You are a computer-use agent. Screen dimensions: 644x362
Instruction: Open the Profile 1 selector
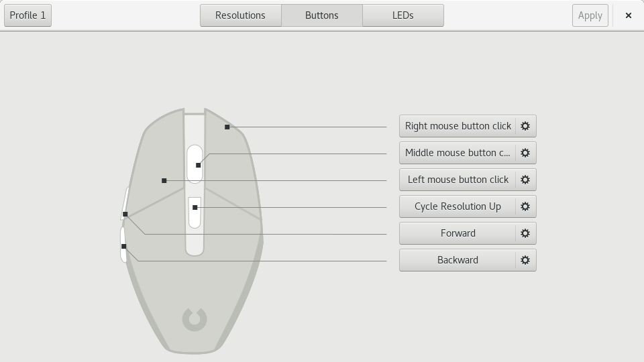pos(28,15)
